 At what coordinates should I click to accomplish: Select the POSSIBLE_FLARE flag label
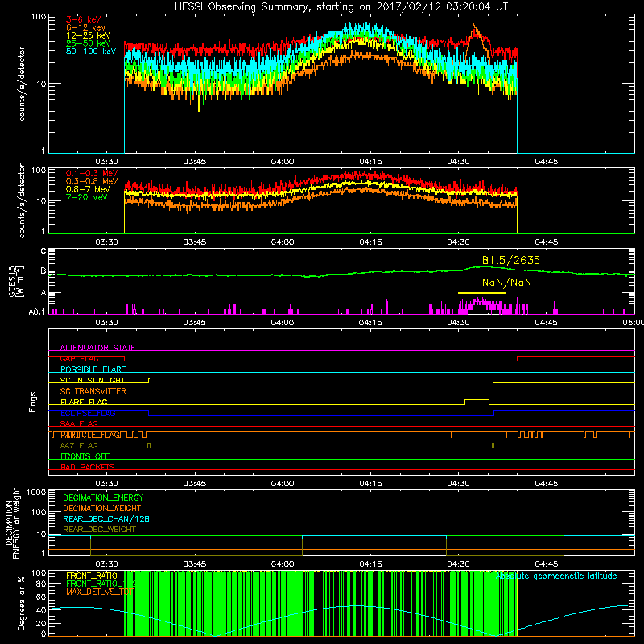tap(93, 369)
